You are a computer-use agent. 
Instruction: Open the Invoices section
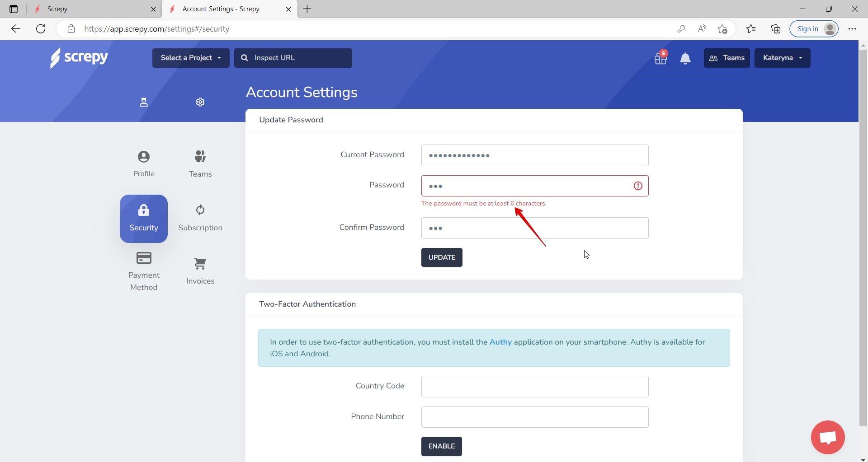200,271
